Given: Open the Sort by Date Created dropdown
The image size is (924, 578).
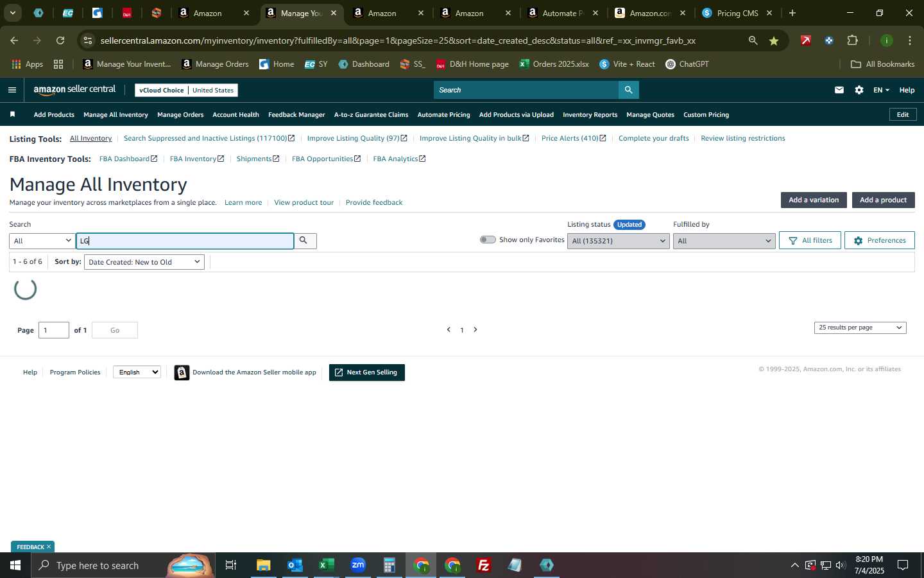Looking at the screenshot, I should coord(144,262).
